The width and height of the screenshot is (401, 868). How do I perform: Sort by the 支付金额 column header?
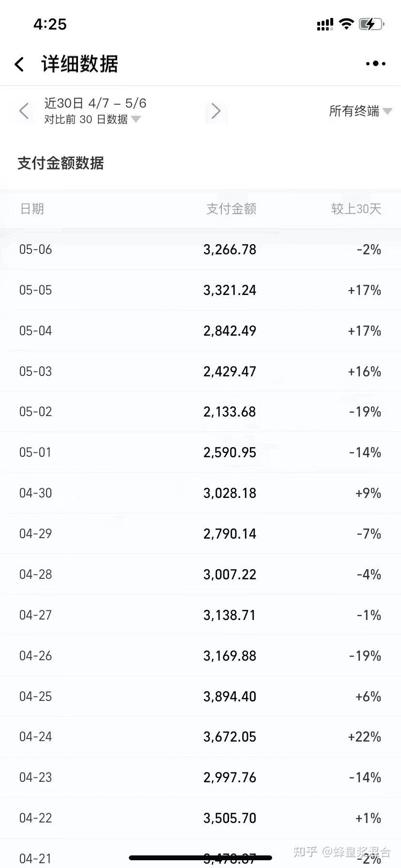click(x=231, y=209)
